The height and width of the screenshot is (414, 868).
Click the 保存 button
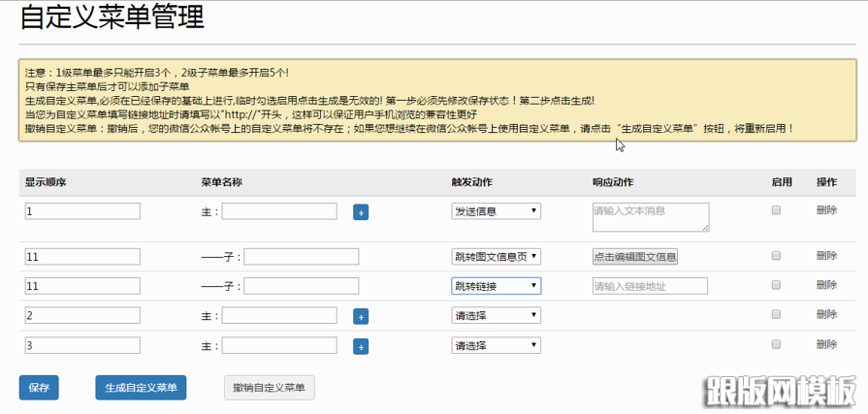39,388
